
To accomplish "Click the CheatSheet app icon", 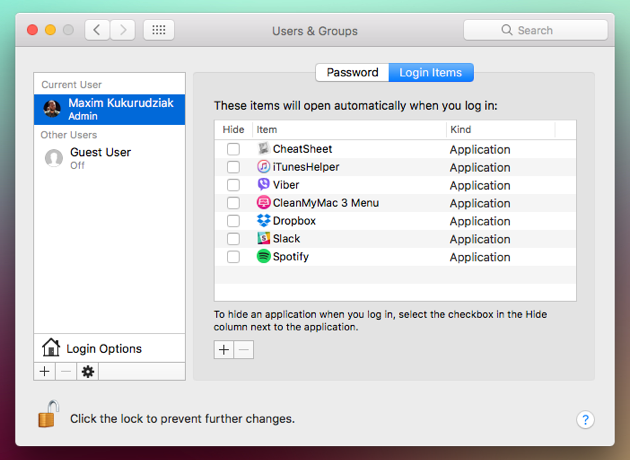I will pos(264,149).
